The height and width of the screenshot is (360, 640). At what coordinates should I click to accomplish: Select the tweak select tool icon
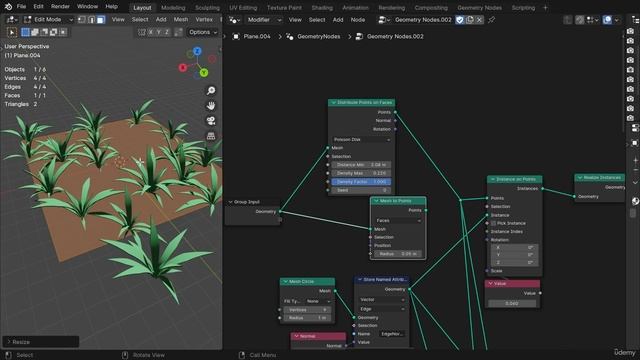tap(11, 32)
